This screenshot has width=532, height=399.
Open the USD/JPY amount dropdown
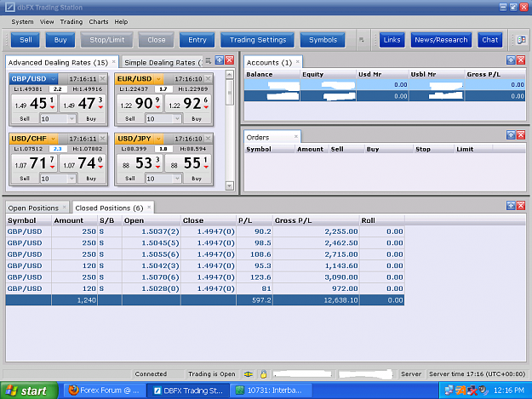(177, 179)
